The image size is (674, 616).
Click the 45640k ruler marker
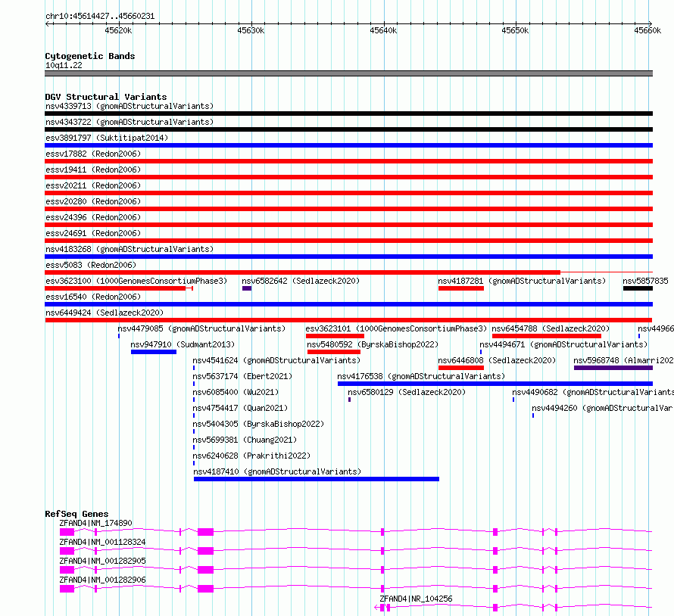click(383, 30)
